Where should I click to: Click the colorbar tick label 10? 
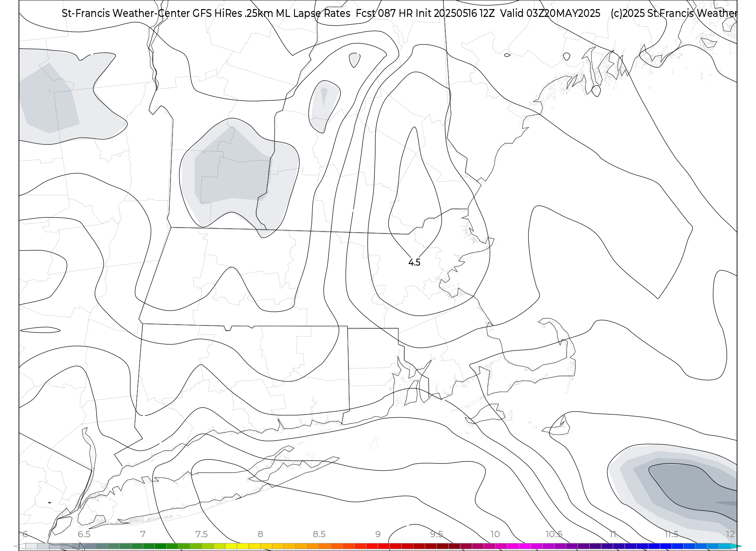[495, 534]
